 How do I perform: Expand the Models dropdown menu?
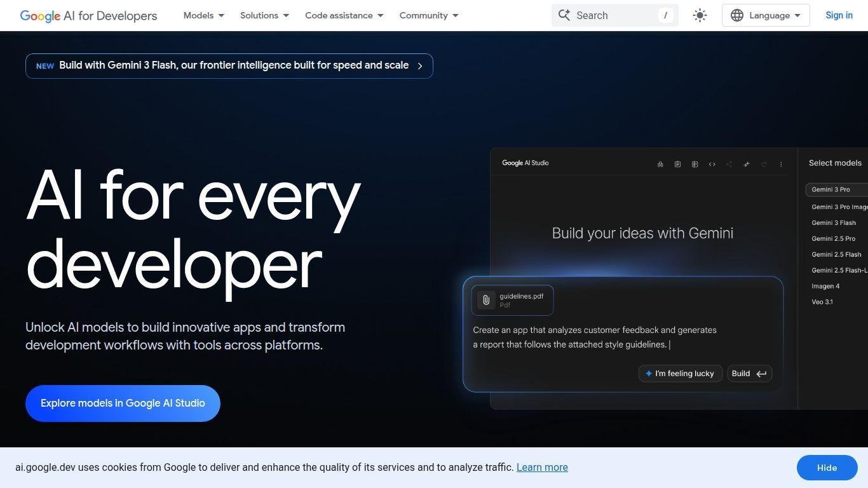coord(203,15)
